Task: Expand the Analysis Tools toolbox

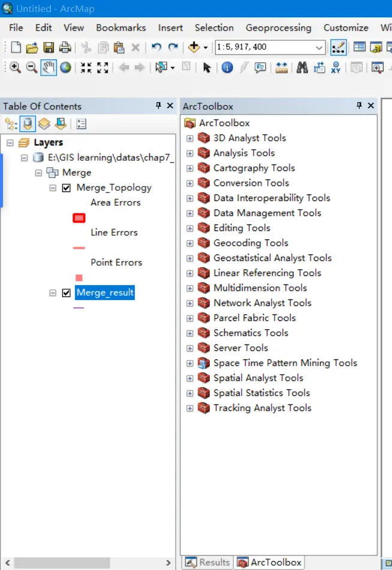Action: [189, 154]
